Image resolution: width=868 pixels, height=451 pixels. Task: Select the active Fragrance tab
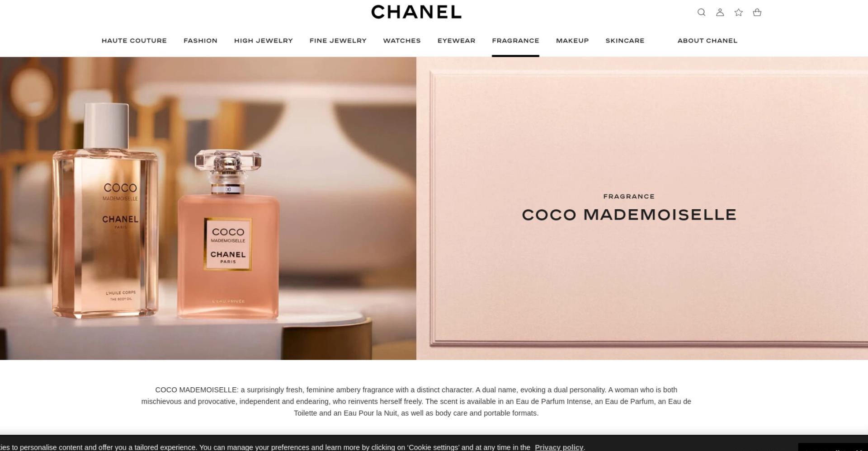(515, 41)
